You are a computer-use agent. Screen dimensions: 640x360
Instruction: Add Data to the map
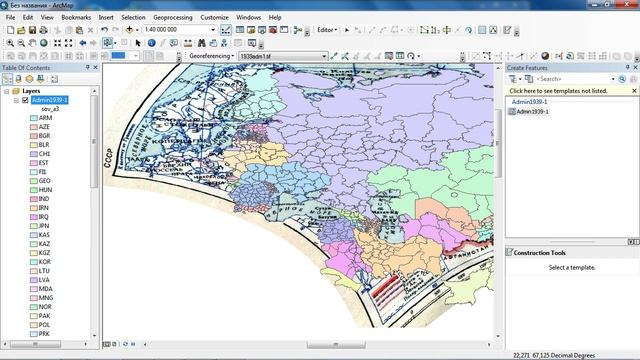coord(129,30)
